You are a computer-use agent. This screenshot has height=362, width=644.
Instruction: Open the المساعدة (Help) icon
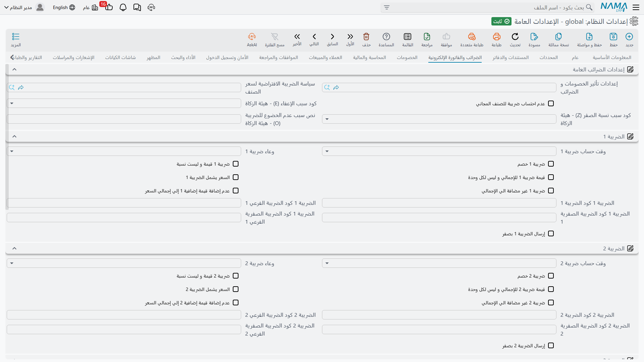coord(386,37)
